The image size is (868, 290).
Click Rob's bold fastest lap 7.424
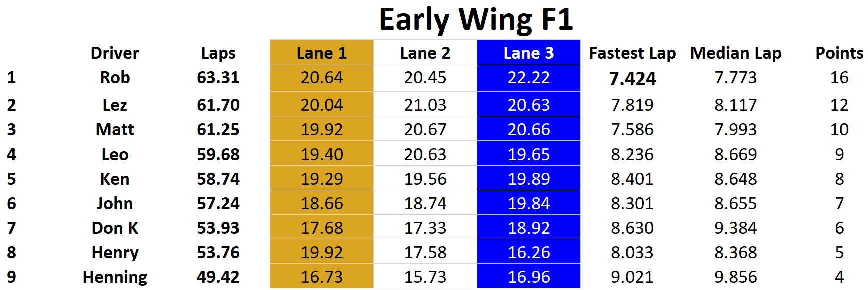632,79
